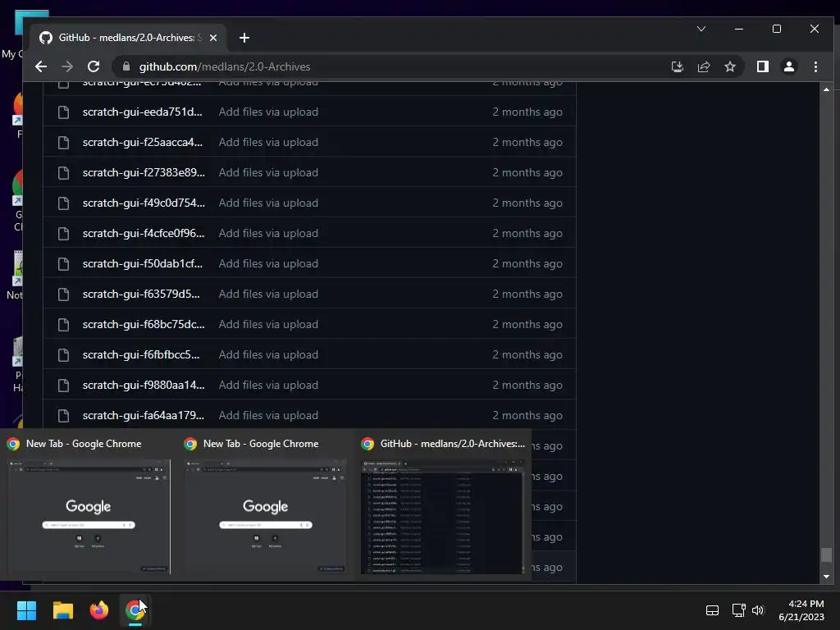Open commit message in scratch-gui-eeda751d row
Viewport: 840px width, 630px height.
point(268,112)
